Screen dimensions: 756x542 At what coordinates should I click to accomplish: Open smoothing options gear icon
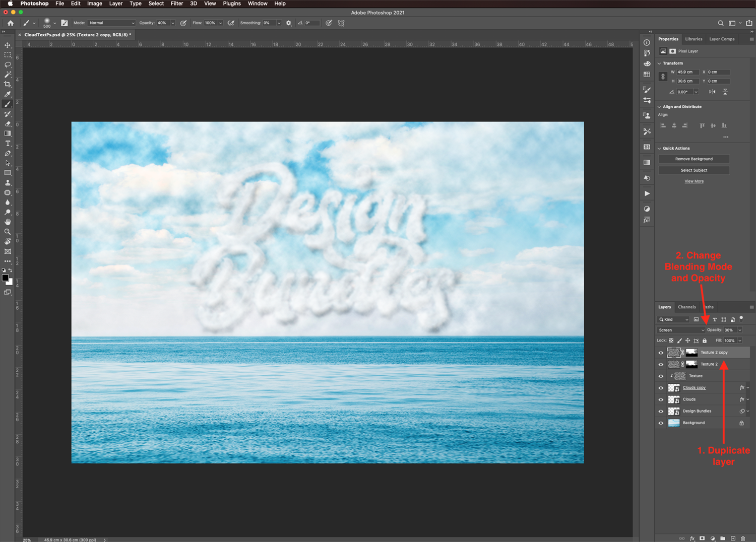289,23
